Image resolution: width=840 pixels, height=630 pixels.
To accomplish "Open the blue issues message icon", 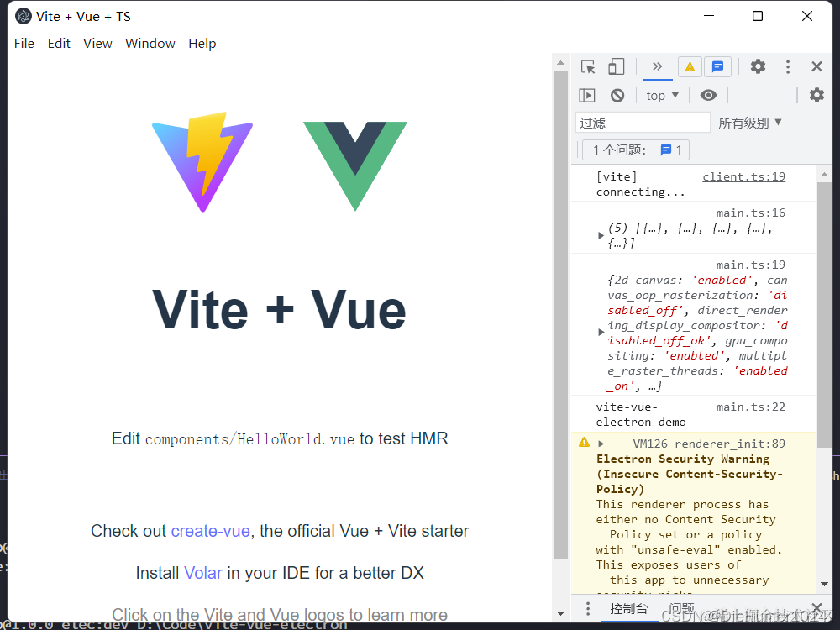I will pyautogui.click(x=717, y=67).
